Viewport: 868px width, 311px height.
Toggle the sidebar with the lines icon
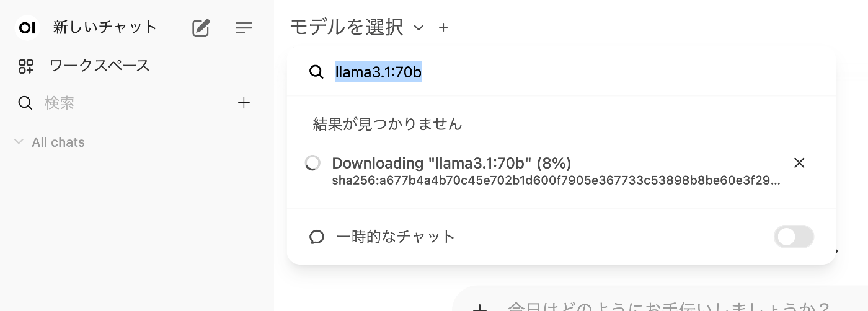coord(244,28)
